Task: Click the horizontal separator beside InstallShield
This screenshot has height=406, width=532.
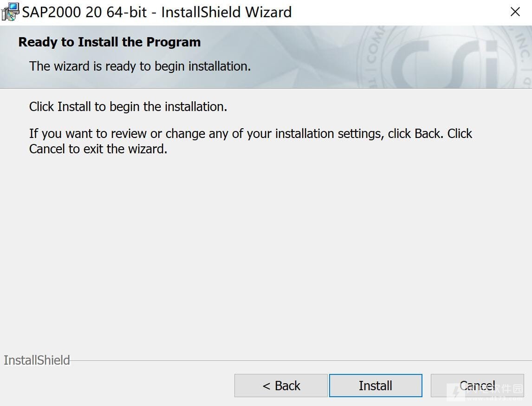Action: [301, 360]
